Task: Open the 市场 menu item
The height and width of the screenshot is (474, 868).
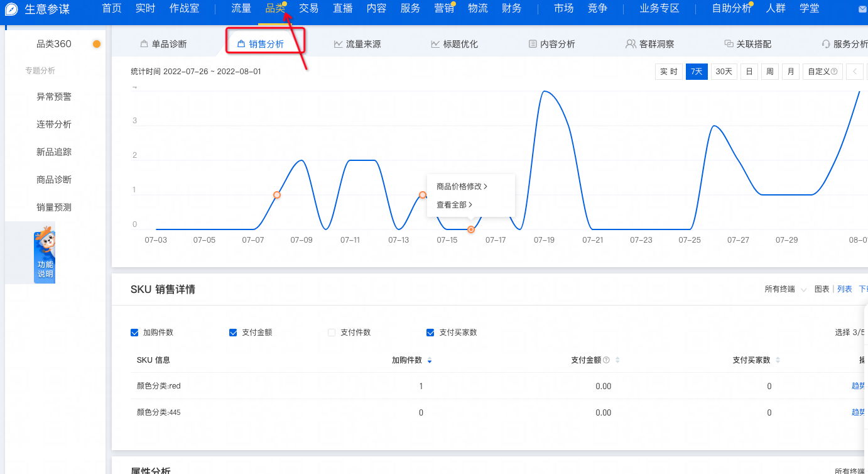Action: pos(564,9)
